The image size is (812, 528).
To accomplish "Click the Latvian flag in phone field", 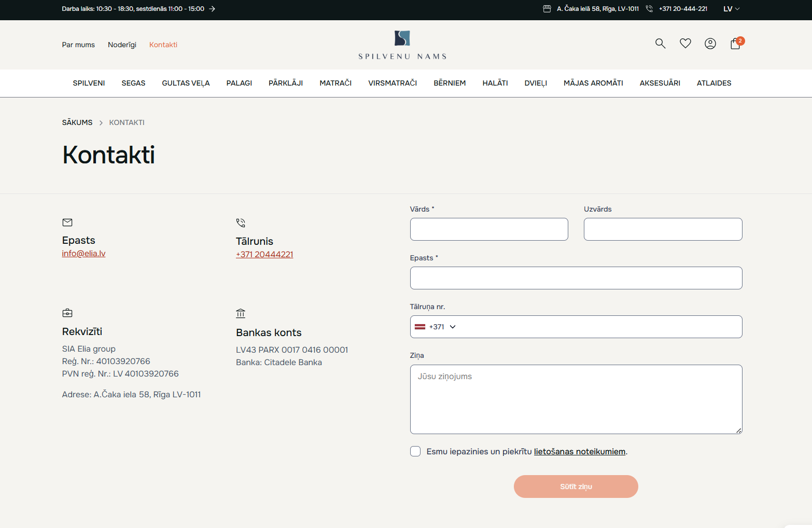I will 420,327.
